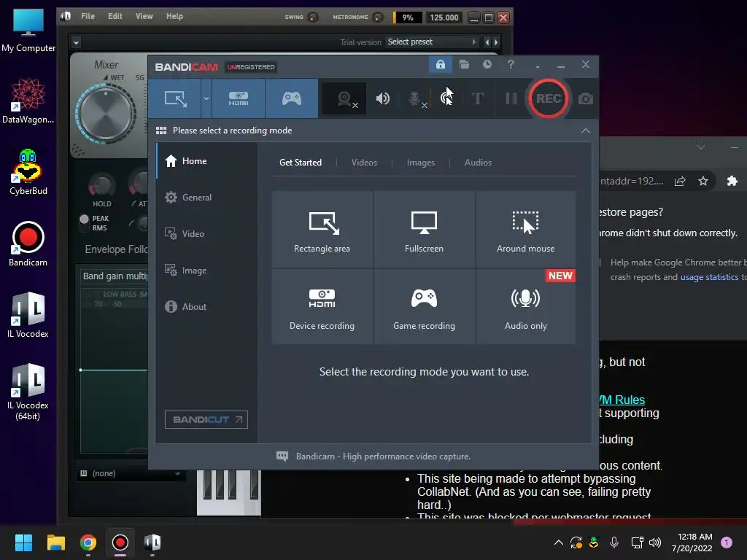Open the BANDICUT link button
The height and width of the screenshot is (560, 747).
pos(206,419)
